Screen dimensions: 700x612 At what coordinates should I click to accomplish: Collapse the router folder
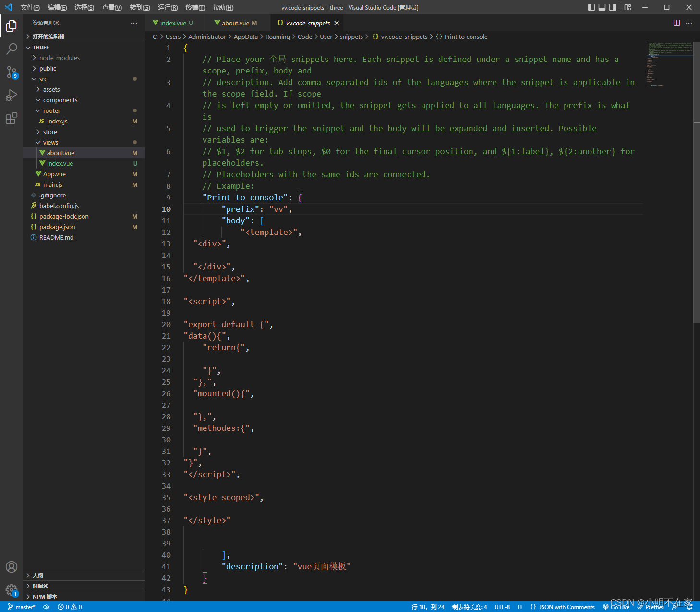click(x=84, y=110)
